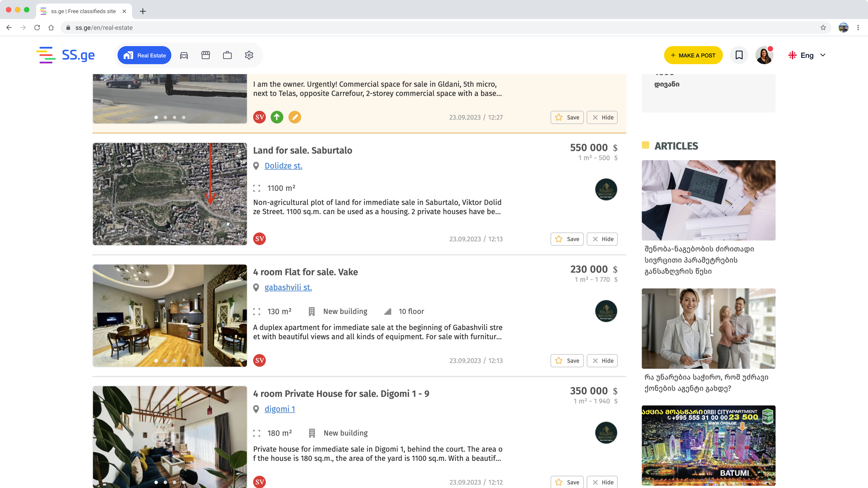Viewport: 868px width, 488px height.
Task: Click the MAKE A POST button
Action: pos(693,55)
